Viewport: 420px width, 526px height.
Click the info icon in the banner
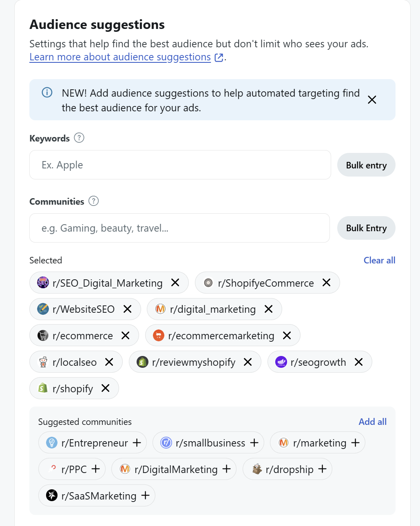coord(47,93)
